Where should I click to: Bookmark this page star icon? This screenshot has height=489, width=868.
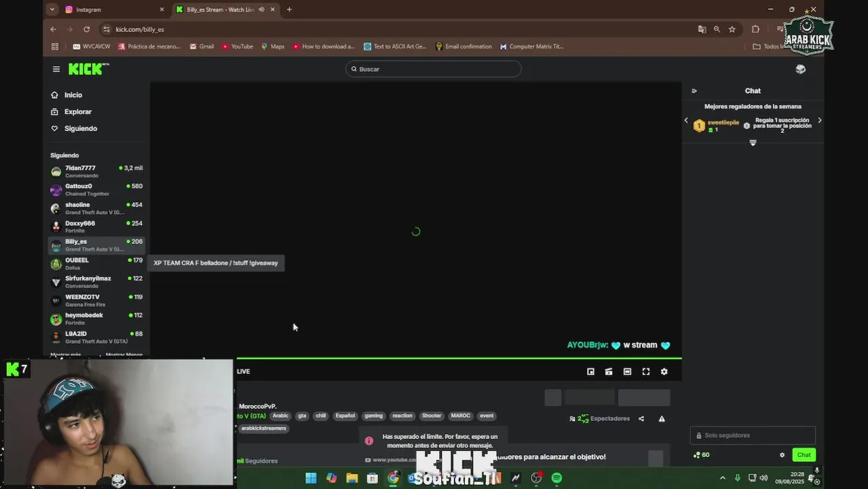732,29
